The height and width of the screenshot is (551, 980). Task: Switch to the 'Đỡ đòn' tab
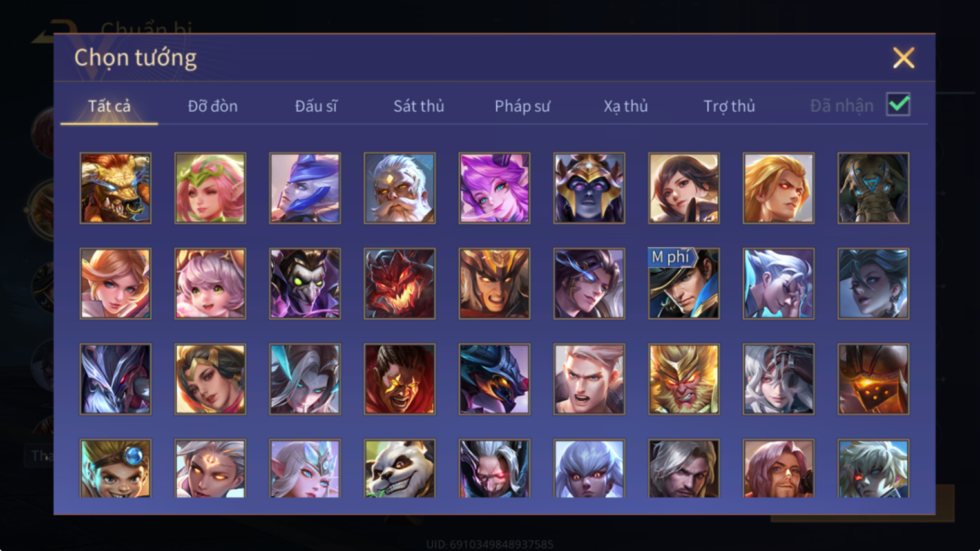[213, 106]
